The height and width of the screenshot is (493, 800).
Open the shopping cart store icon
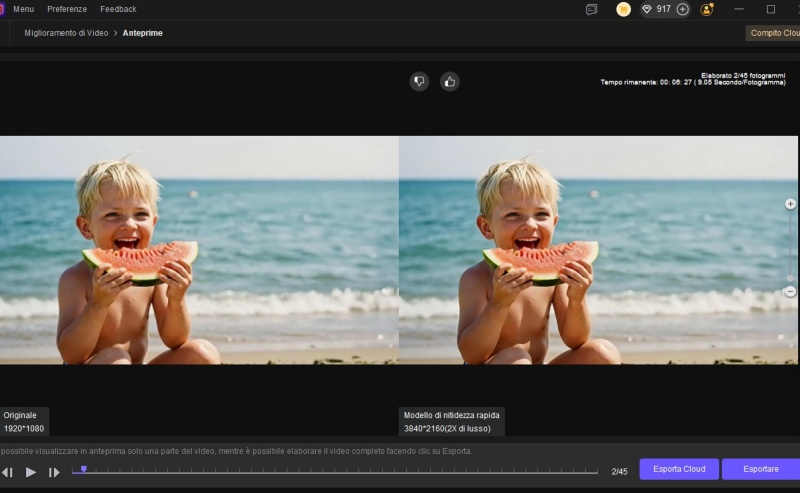point(623,9)
